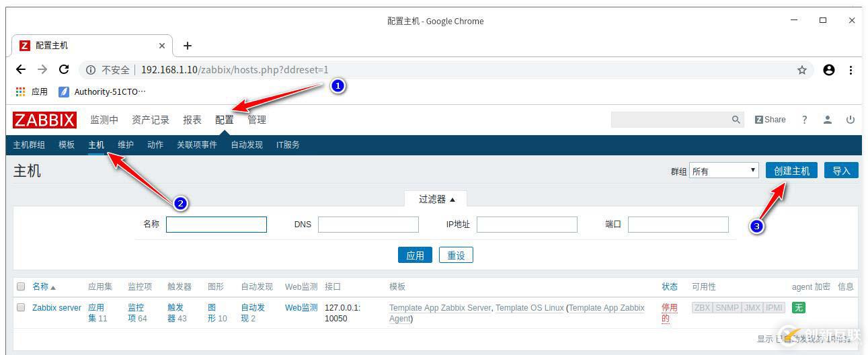Switch to the 维护 submenu
Image resolution: width=868 pixels, height=355 pixels.
pyautogui.click(x=126, y=145)
